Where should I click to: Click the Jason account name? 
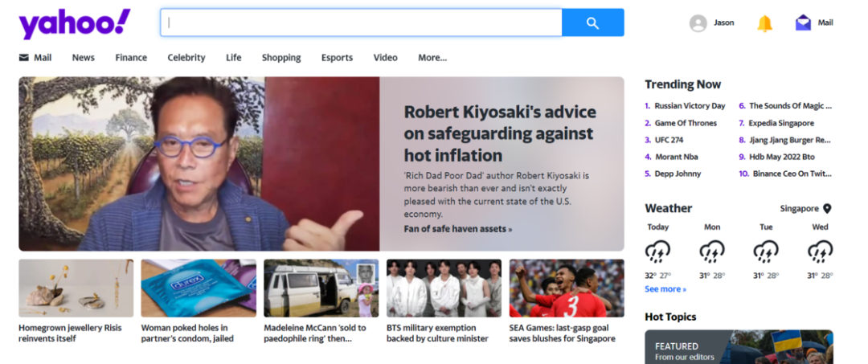(x=724, y=22)
